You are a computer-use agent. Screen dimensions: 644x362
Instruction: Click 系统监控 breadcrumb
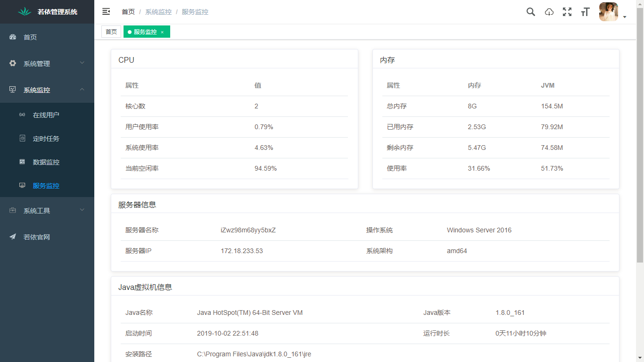click(158, 12)
